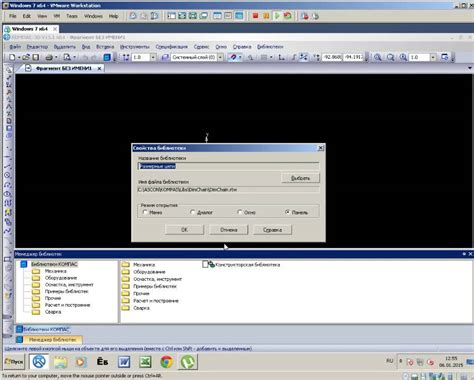Open the Библиотеки menu
This screenshot has width=474, height=380.
tap(270, 47)
